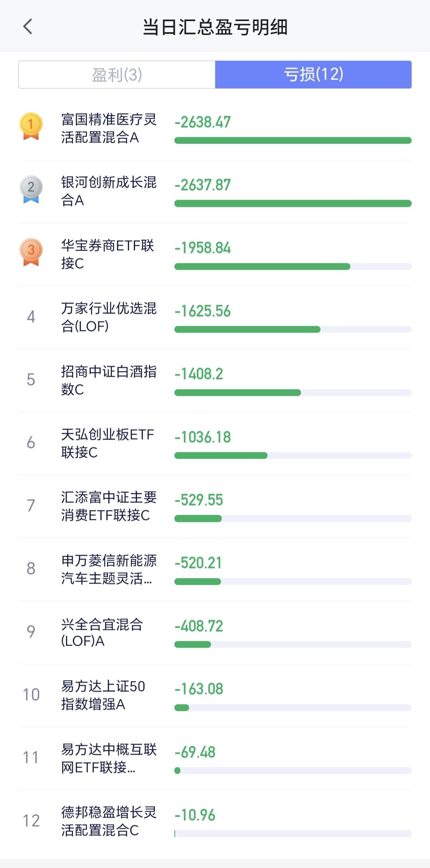The height and width of the screenshot is (868, 430).
Task: Click the 兴全合宜混合(LOF)A progress bar
Action: point(293,644)
